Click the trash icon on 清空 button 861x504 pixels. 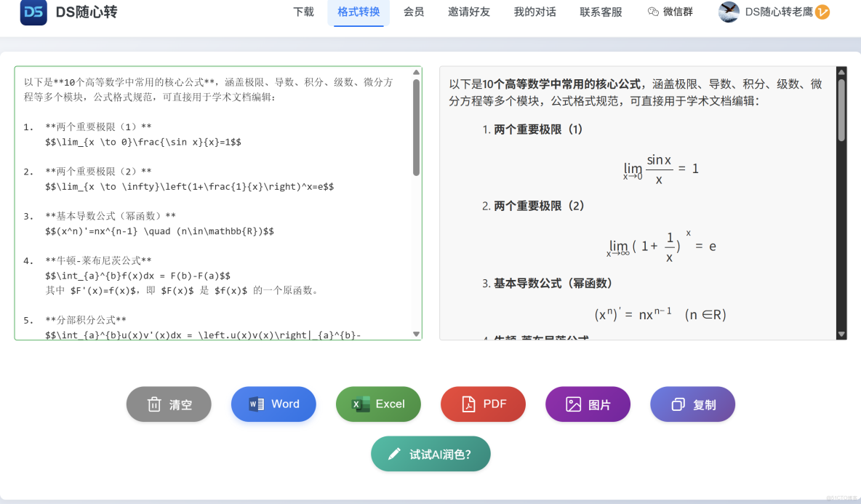pos(152,404)
